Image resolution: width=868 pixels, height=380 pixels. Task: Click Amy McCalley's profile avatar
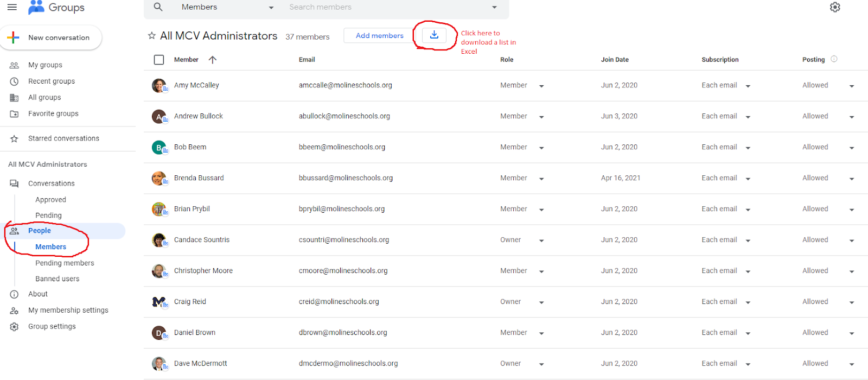159,86
